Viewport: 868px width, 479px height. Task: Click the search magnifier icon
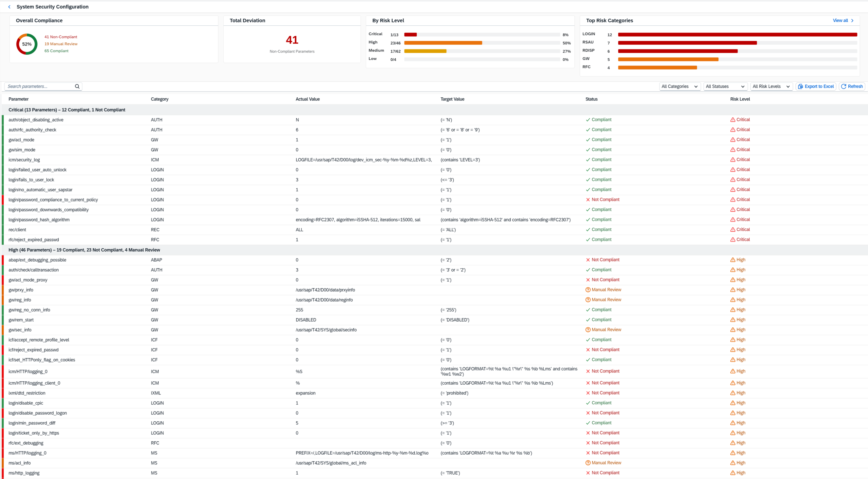(x=77, y=87)
